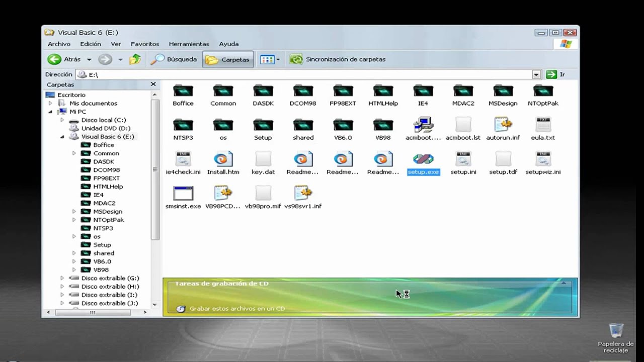Select the setup.ini file icon
This screenshot has height=362, width=644.
(463, 159)
